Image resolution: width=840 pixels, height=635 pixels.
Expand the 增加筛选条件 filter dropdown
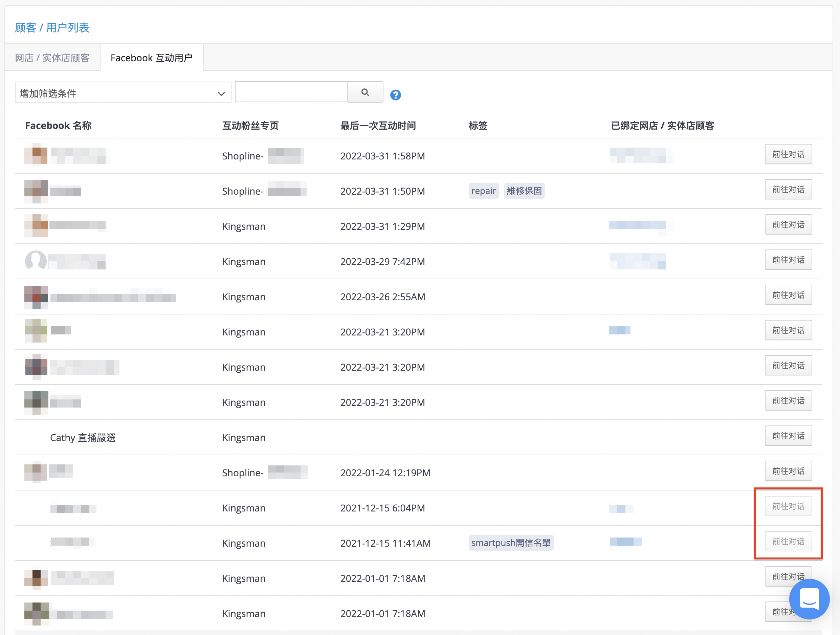point(123,93)
